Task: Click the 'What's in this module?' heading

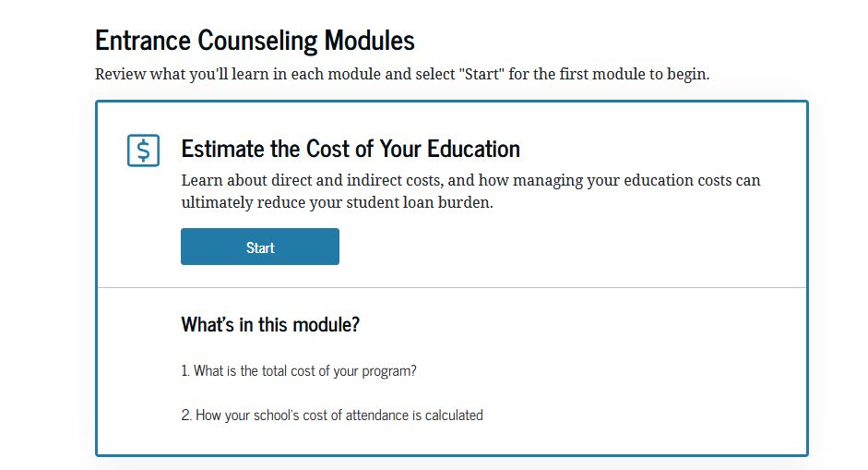Action: 270,325
